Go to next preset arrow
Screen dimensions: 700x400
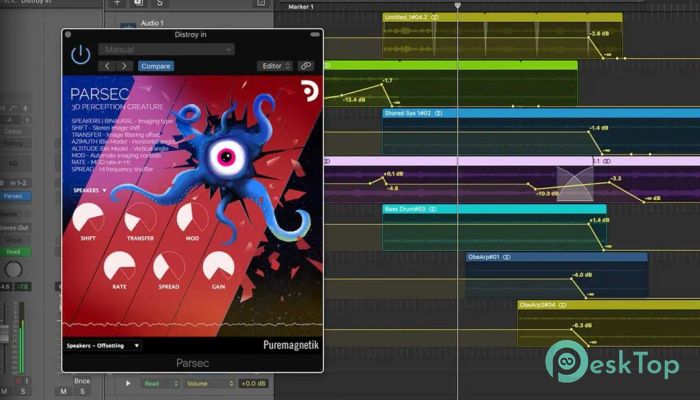[x=124, y=66]
